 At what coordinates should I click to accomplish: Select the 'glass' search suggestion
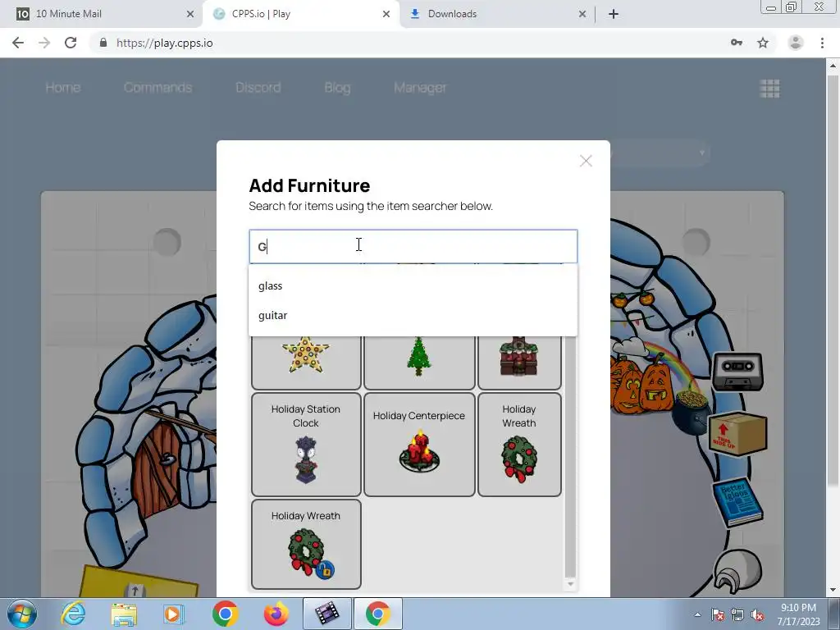click(413, 286)
